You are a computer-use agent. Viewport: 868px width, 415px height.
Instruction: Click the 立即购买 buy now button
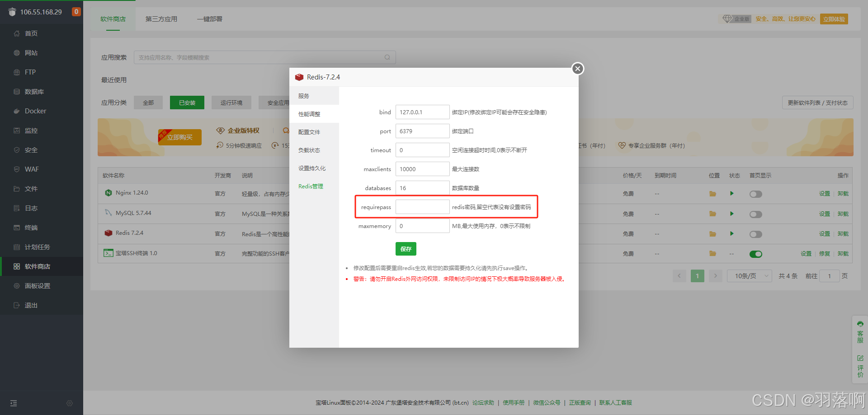pyautogui.click(x=180, y=137)
